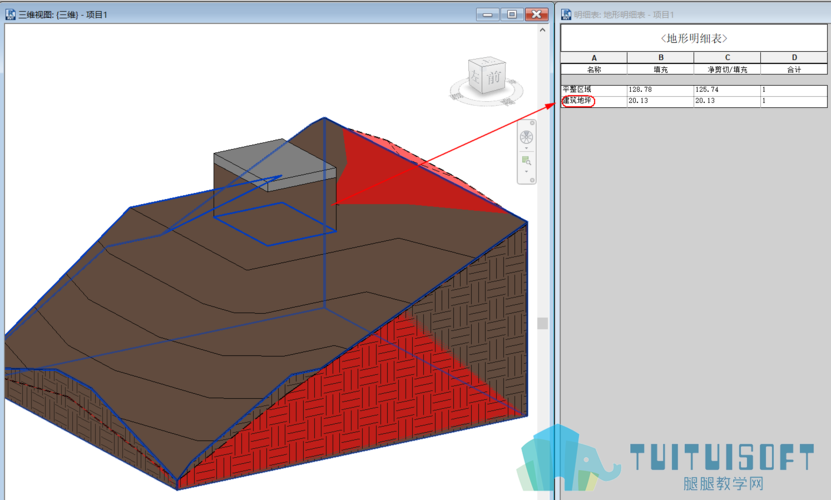Select the 平整区域 row name cell
Viewport: 831px width, 500px height.
(579, 90)
